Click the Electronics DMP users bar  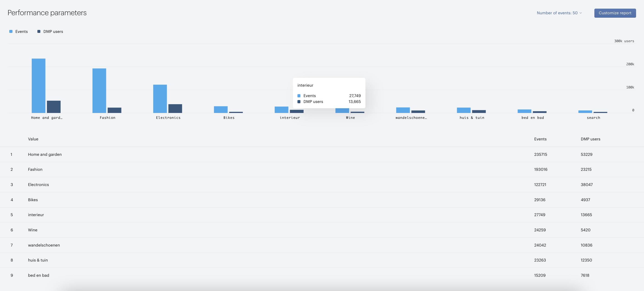[175, 109]
